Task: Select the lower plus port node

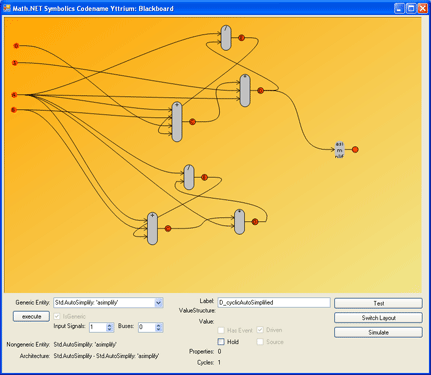Action: point(152,228)
